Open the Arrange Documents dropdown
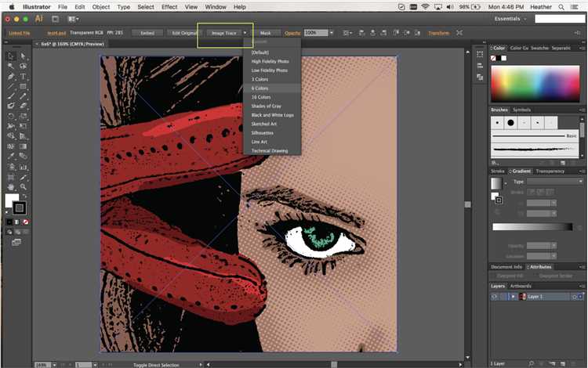The width and height of the screenshot is (588, 368). click(73, 19)
